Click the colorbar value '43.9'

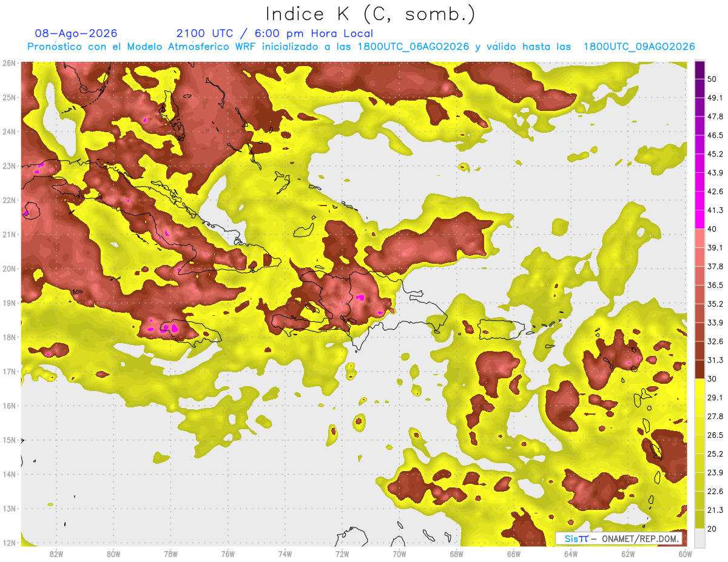coord(715,173)
